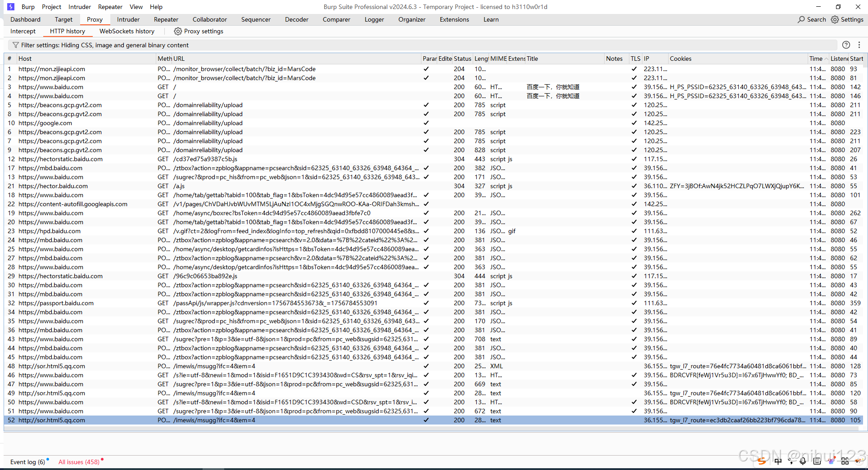This screenshot has height=470, width=868.
Task: Select row 23 hpd.baidu.com request
Action: point(433,231)
